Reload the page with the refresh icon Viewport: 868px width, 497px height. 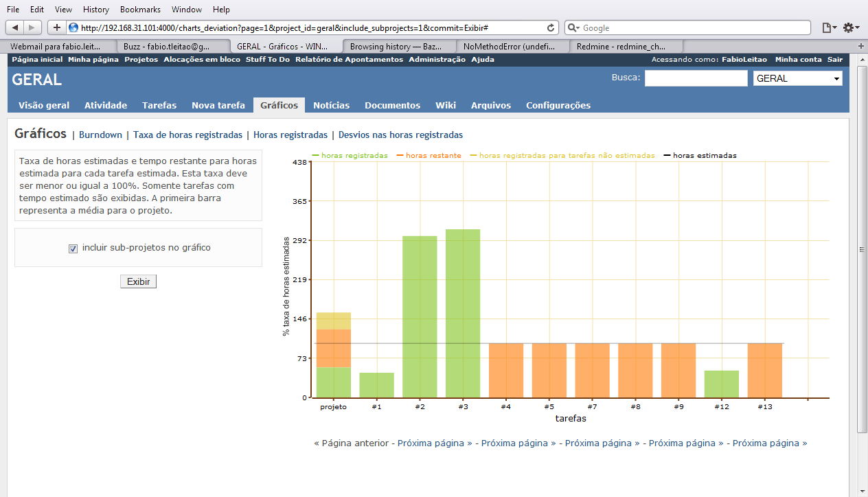click(551, 27)
